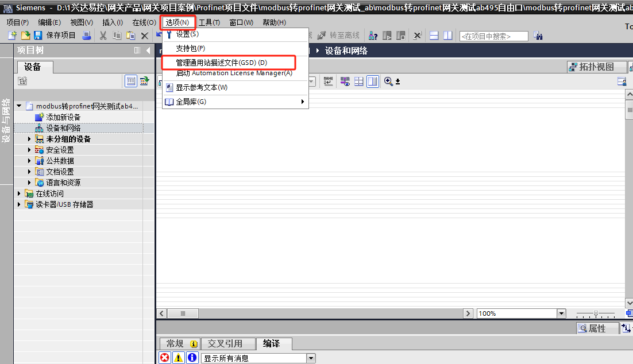The width and height of the screenshot is (633, 364).
Task: Open the 工具(T) menu
Action: point(209,22)
